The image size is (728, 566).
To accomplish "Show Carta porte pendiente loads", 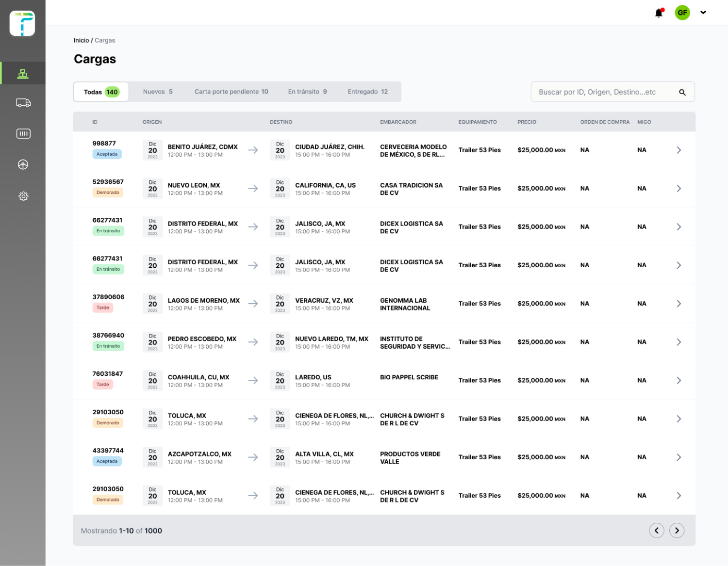I will [x=231, y=92].
